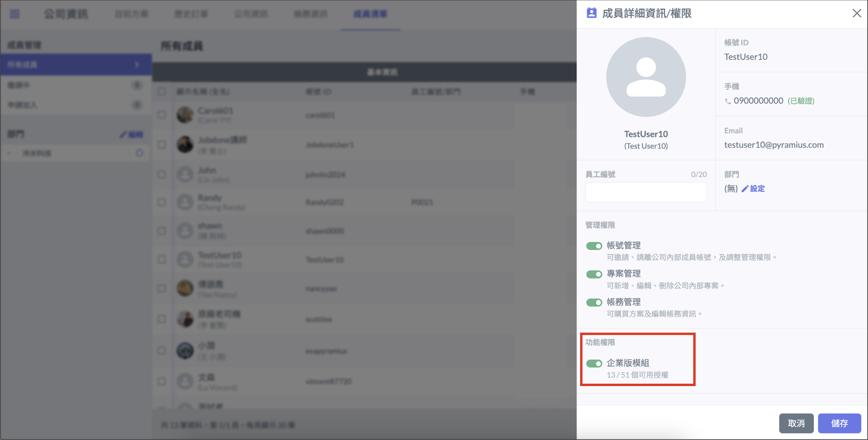868x440 pixels.
Task: Expand the department tree arrow
Action: (10, 153)
